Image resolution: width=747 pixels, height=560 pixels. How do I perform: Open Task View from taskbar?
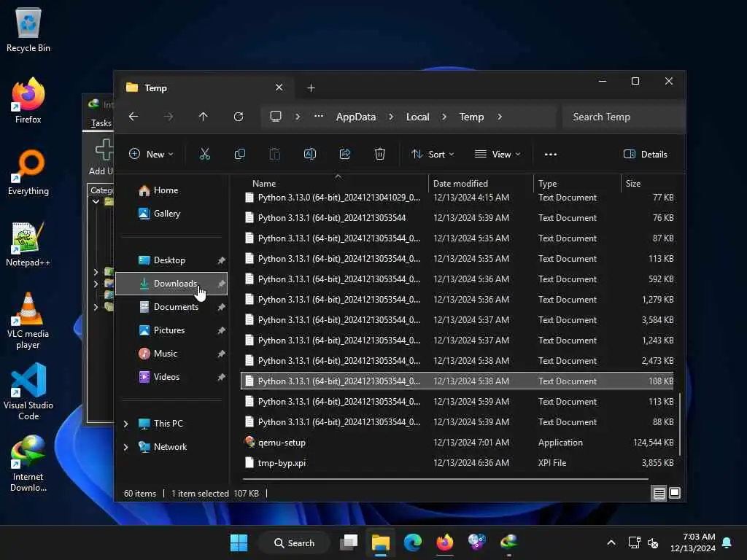point(349,542)
